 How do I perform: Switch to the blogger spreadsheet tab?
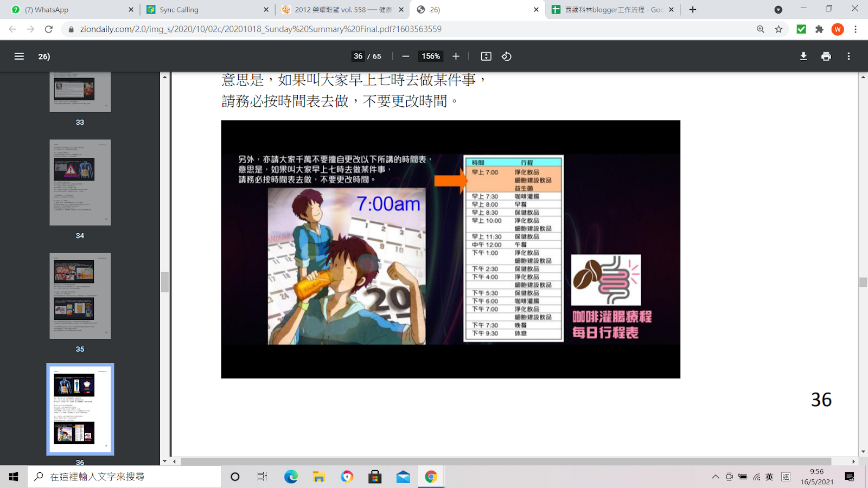tap(612, 10)
